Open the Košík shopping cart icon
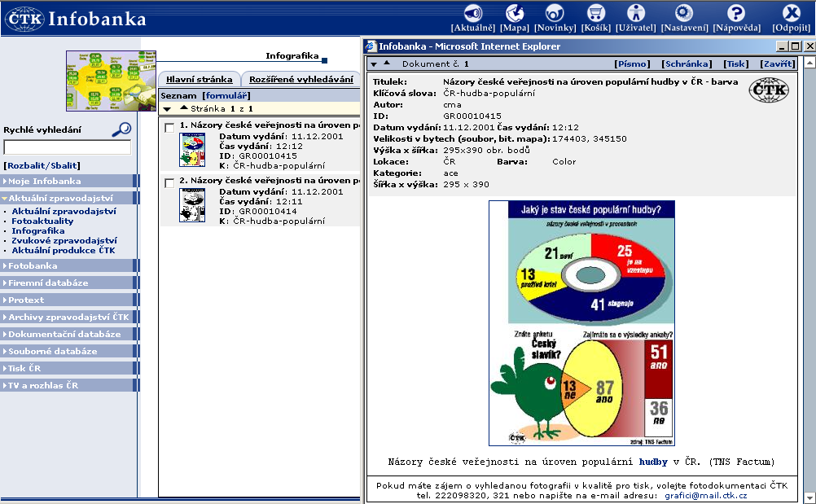Viewport: 816px width, 504px height. click(596, 13)
